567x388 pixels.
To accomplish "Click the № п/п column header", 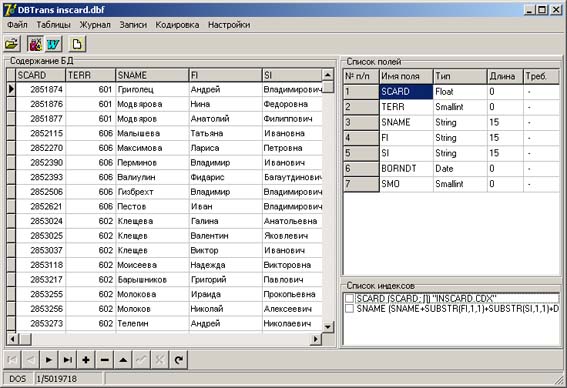I will pyautogui.click(x=361, y=76).
